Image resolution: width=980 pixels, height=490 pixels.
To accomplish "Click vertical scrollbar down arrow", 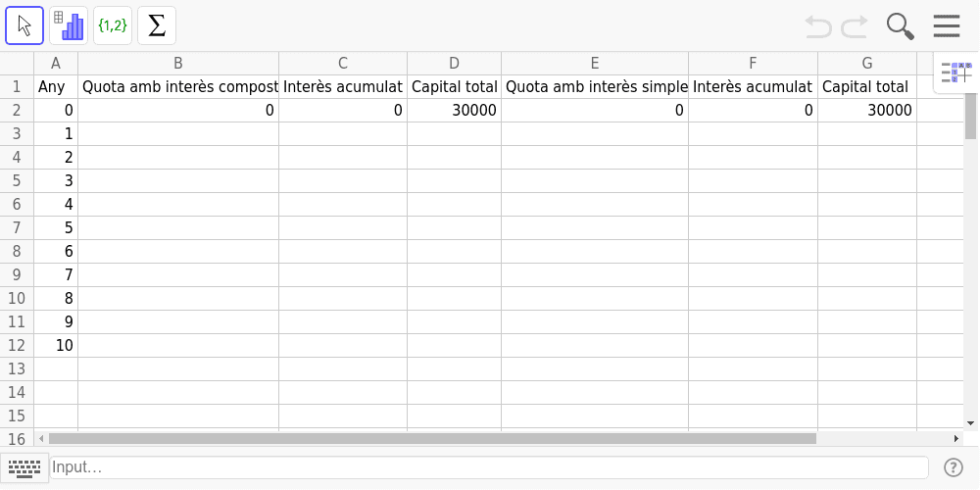I will tap(970, 422).
